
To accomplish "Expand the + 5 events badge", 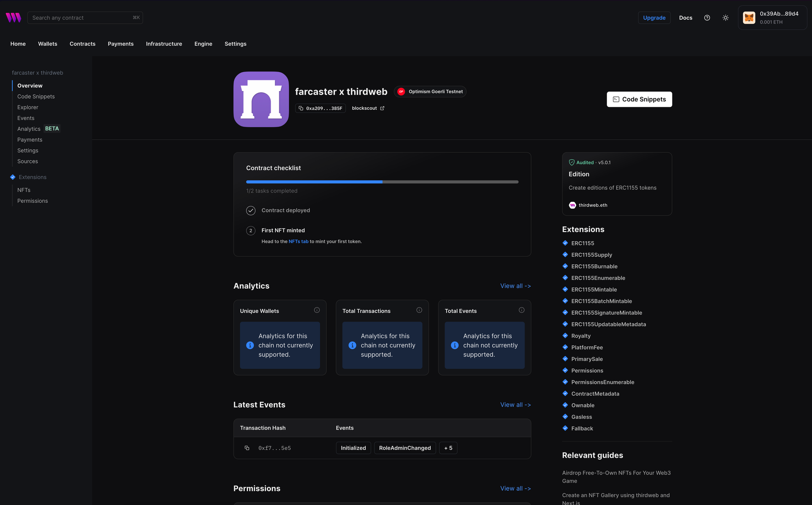I will click(448, 448).
